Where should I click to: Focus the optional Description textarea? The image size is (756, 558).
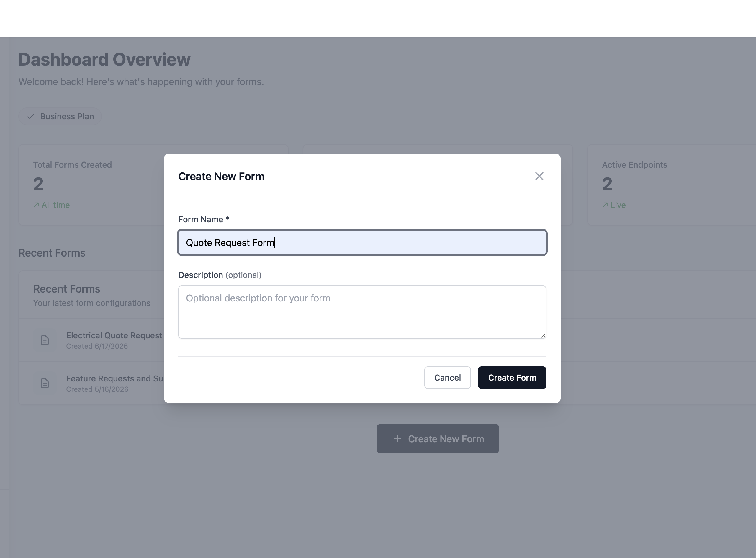362,312
